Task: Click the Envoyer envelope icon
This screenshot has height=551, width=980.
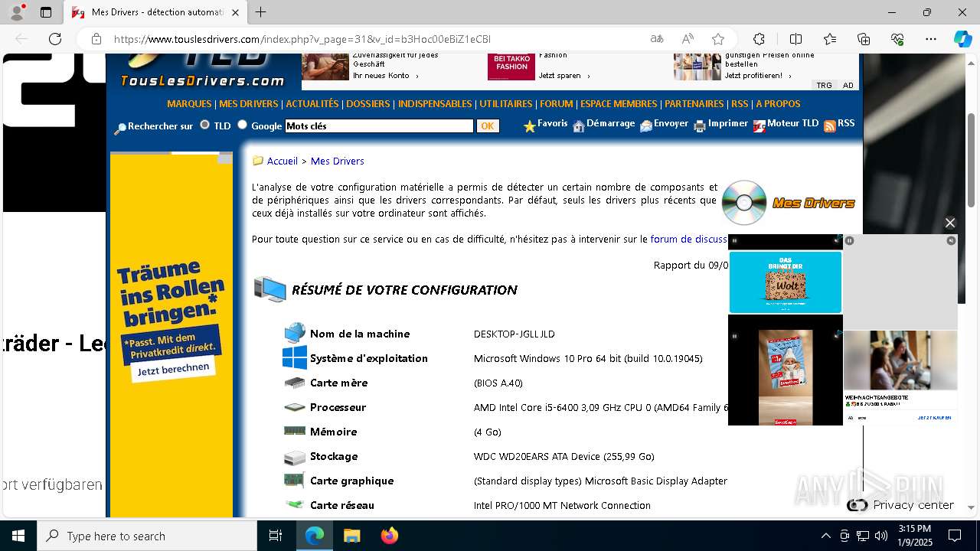Action: pos(646,126)
